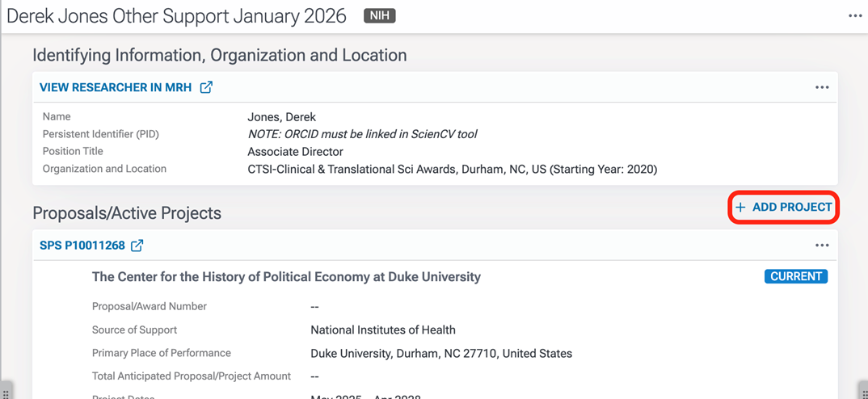Click the Center for History of Political Economy title
Image resolution: width=868 pixels, height=399 pixels.
click(286, 277)
